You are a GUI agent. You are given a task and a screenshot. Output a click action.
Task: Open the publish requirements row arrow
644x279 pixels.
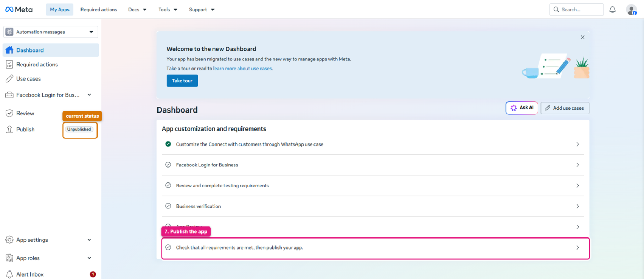click(x=578, y=247)
